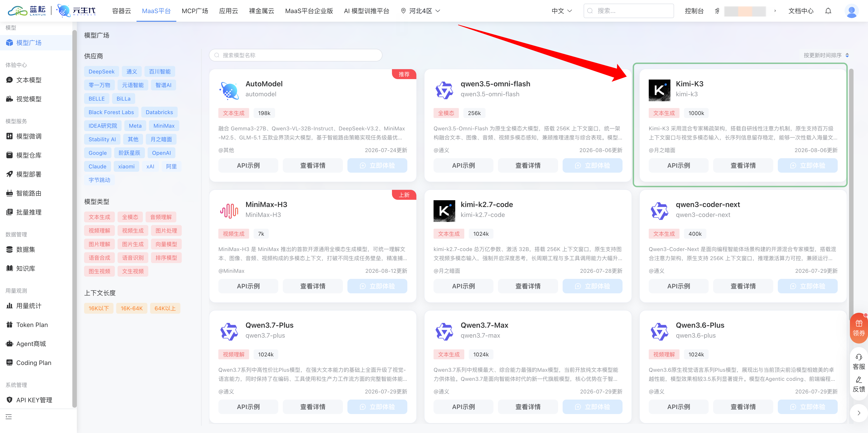Click the 视觉模型 camera icon
The width and height of the screenshot is (868, 433).
pos(9,99)
